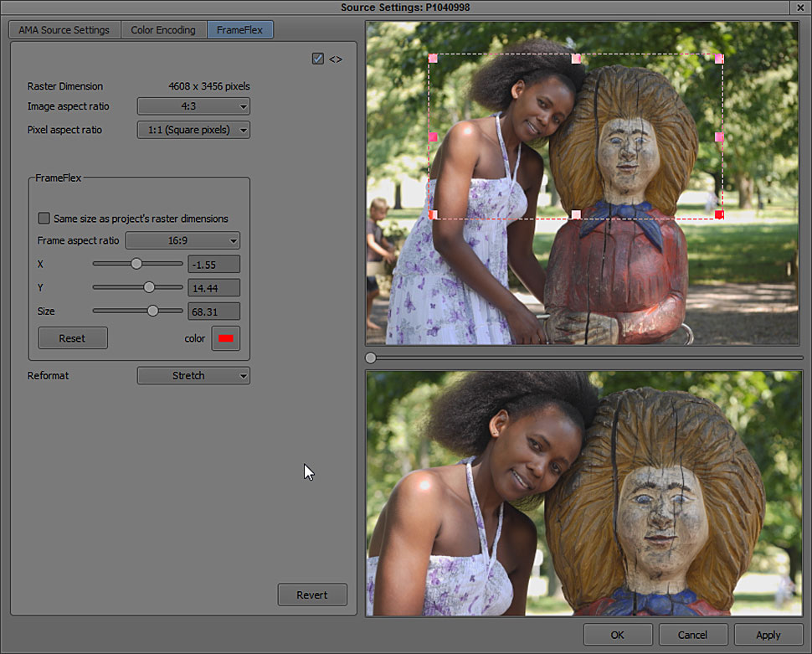This screenshot has height=654, width=812.
Task: Close the Source Settings dialog window
Action: tap(802, 8)
